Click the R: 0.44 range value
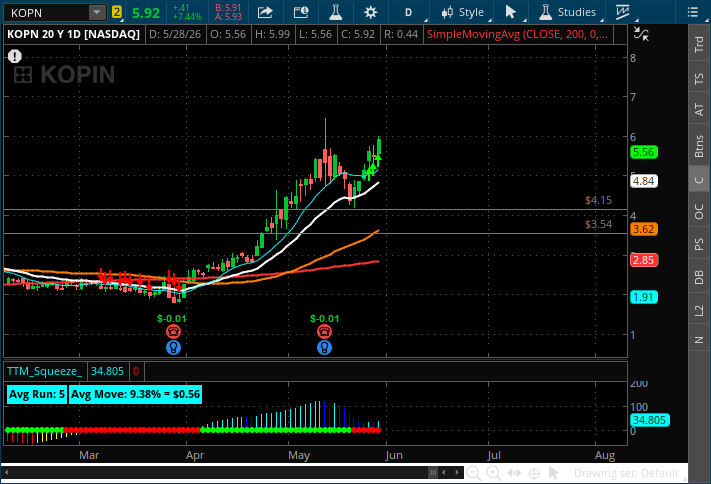Viewport: 711px width, 484px height. [401, 34]
